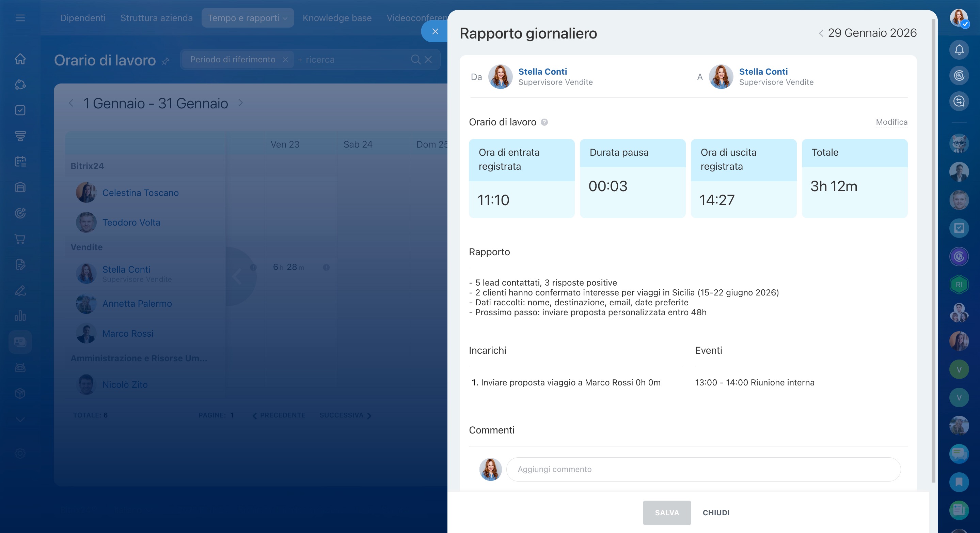Open the home icon in left sidebar
Screen dimensions: 980x533
pos(20,59)
